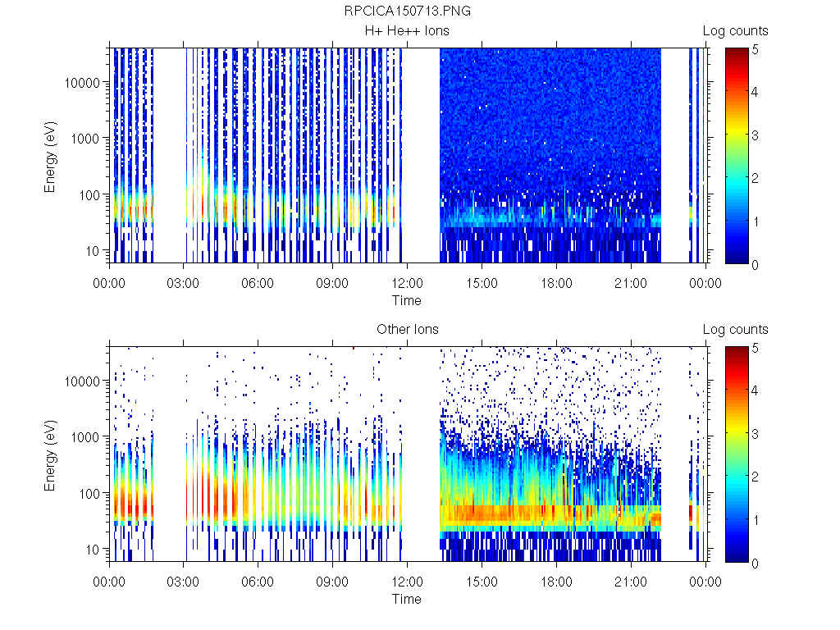Select "12:00" tick on Other Ions time axis
Image resolution: width=840 pixels, height=630 pixels.
[x=407, y=582]
